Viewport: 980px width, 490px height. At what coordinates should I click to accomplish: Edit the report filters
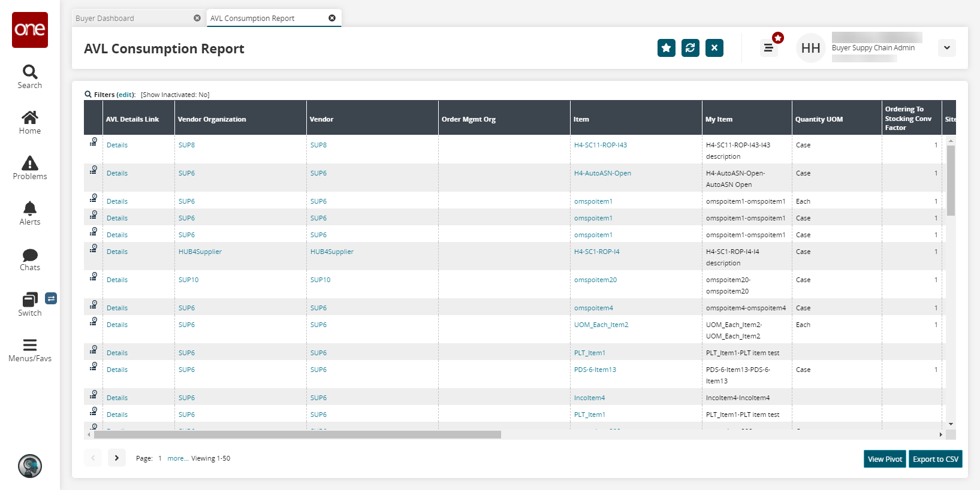click(x=125, y=95)
